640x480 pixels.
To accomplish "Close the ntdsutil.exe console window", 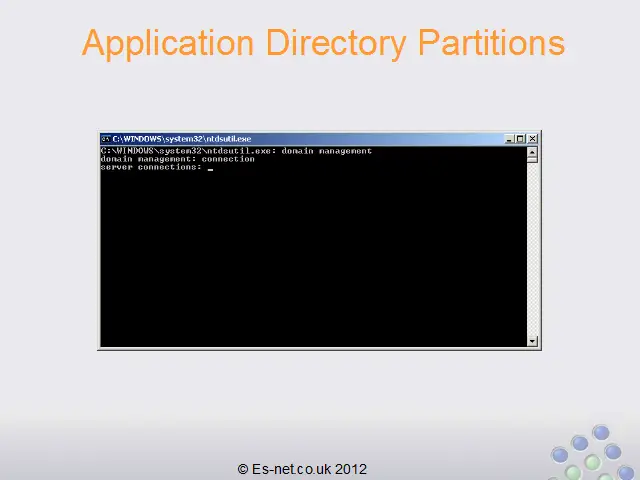I will 532,139.
